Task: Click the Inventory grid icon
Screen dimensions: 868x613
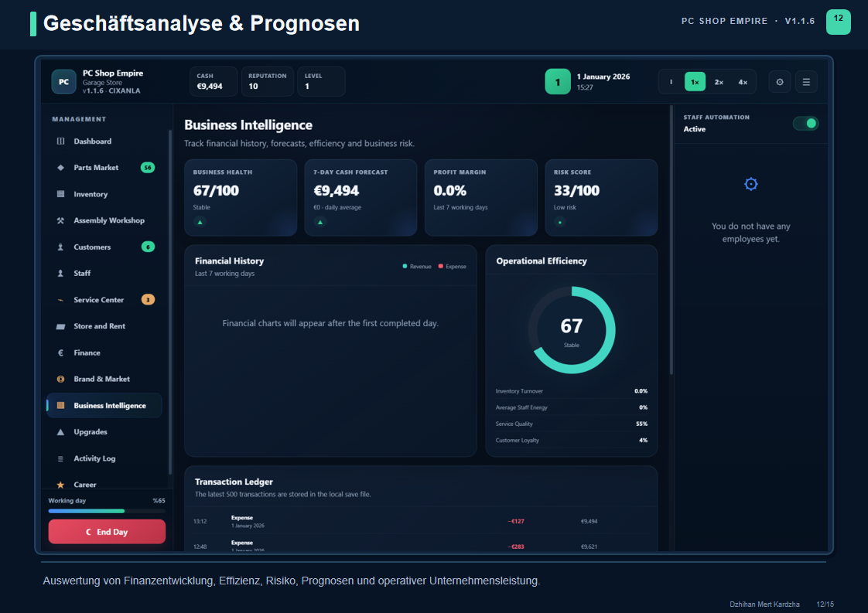Action: pos(61,194)
